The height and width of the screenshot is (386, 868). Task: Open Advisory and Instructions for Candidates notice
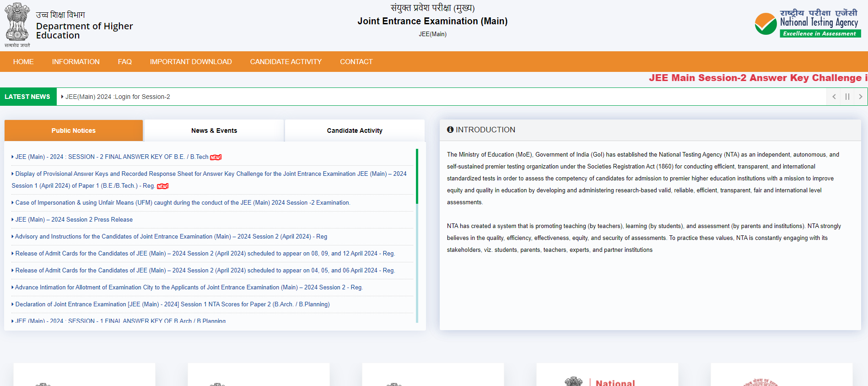171,236
